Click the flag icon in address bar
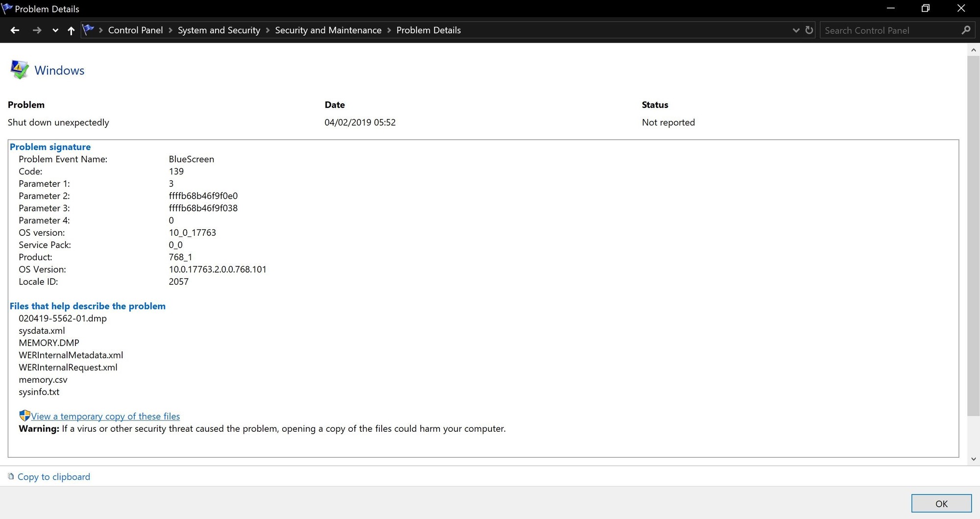 point(89,30)
